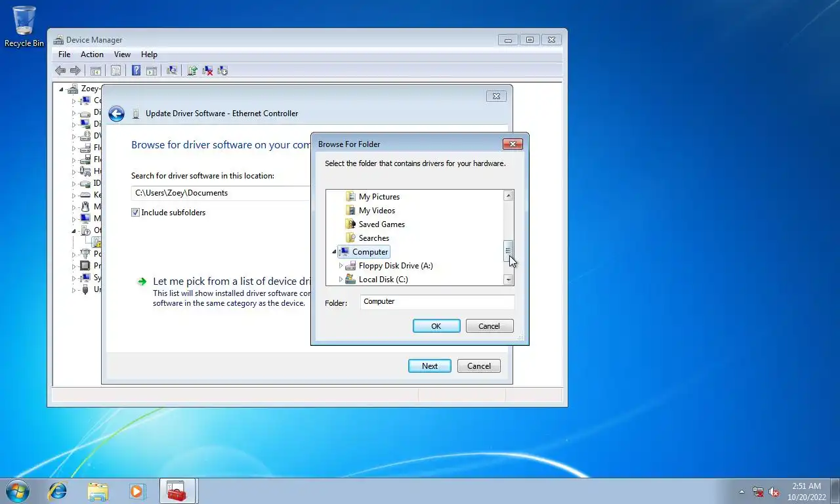Image resolution: width=840 pixels, height=504 pixels.
Task: Click the Folder name input field
Action: [x=437, y=302]
